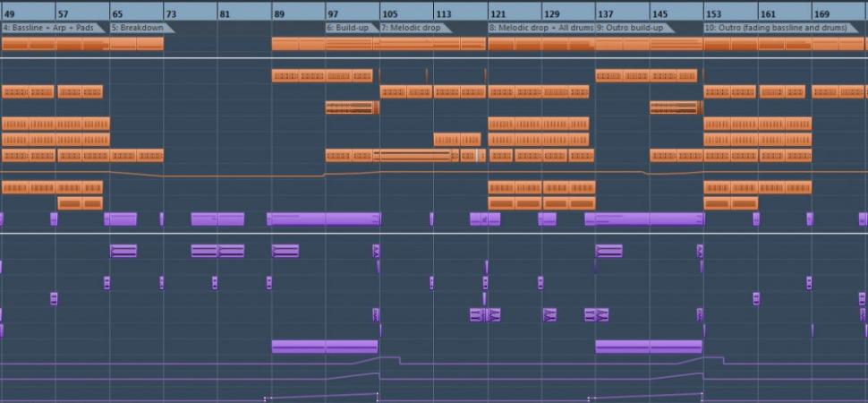This screenshot has width=868, height=403.
Task: Click bar 73 on the ruler
Action: tap(171, 14)
